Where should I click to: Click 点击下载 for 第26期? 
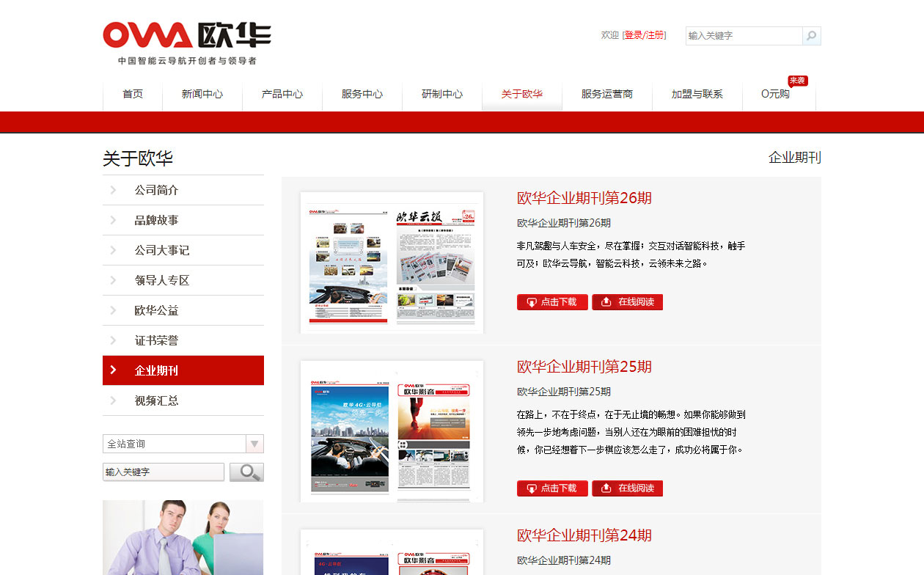click(552, 302)
